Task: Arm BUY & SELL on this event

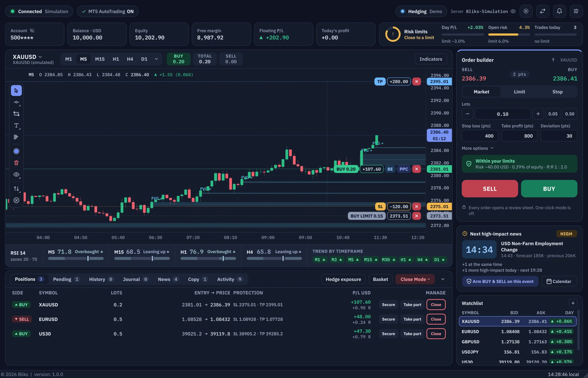Action: (500, 282)
